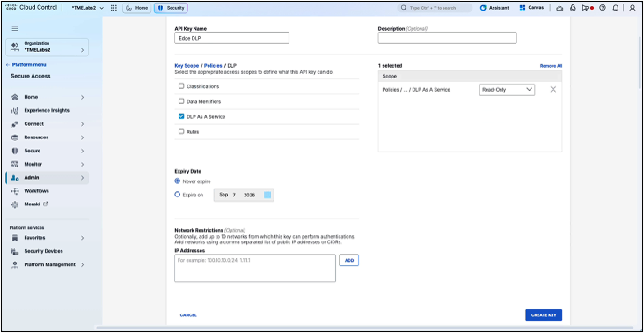Screen dimensions: 644x333
Task: Click the Favorites icon in sidebar
Action: 15,238
